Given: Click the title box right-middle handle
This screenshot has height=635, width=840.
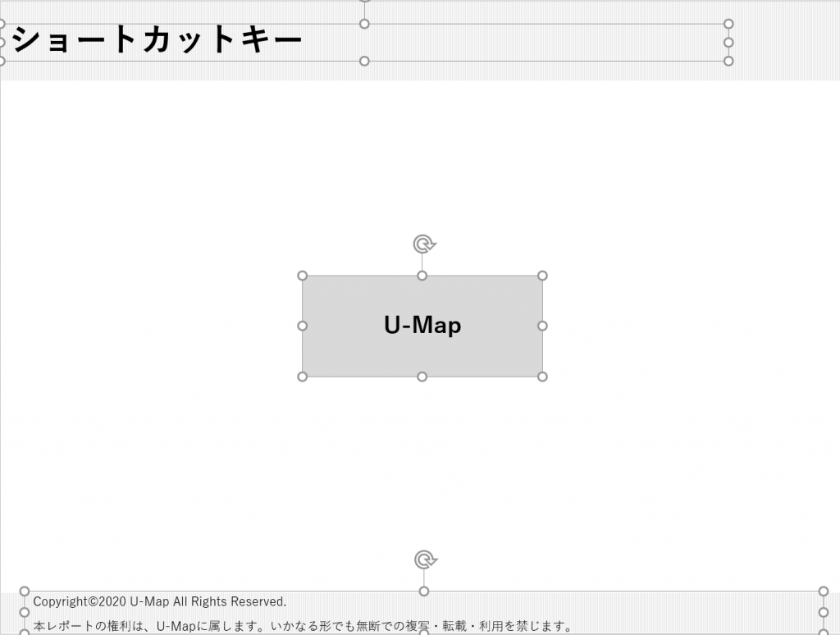Looking at the screenshot, I should [728, 43].
